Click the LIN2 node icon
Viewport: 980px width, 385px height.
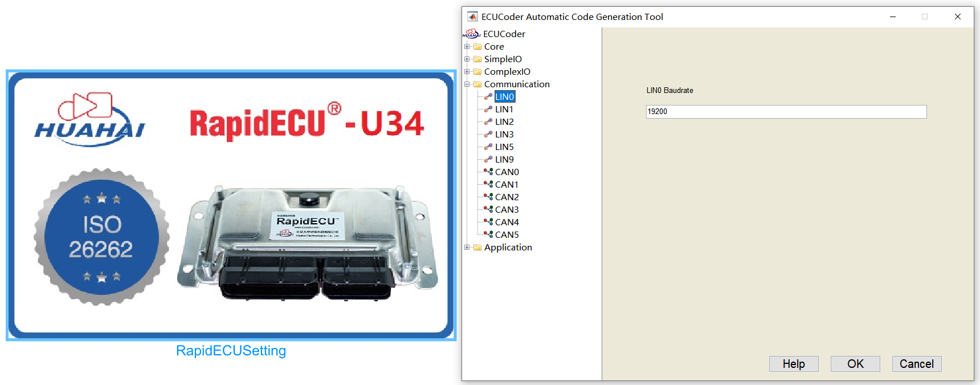[x=488, y=121]
